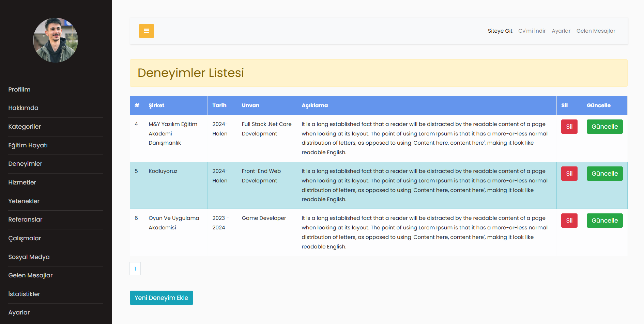Open Profilim in the sidebar
This screenshot has width=644, height=324.
19,90
